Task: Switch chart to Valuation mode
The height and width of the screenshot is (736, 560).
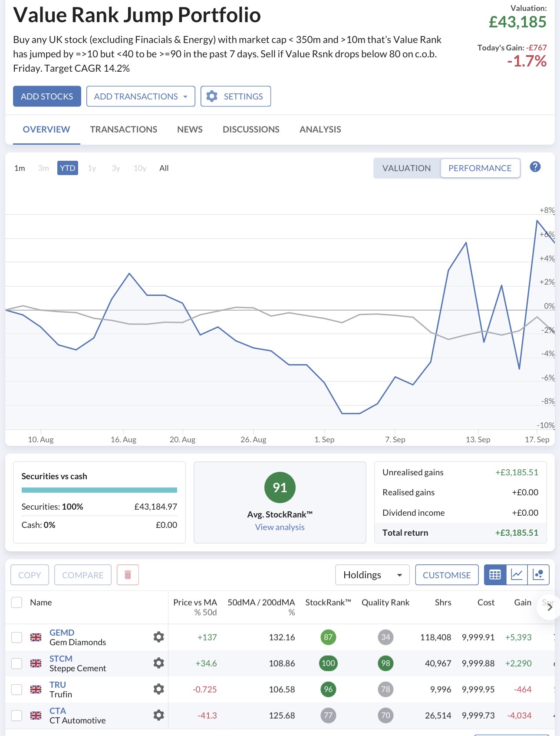Action: click(407, 168)
